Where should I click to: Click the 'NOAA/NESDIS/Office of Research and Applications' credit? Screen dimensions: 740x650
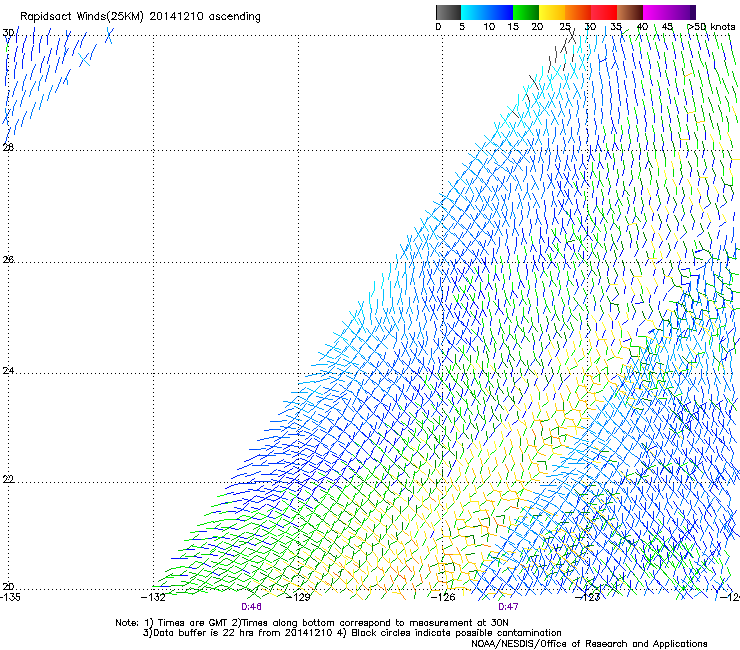point(589,643)
